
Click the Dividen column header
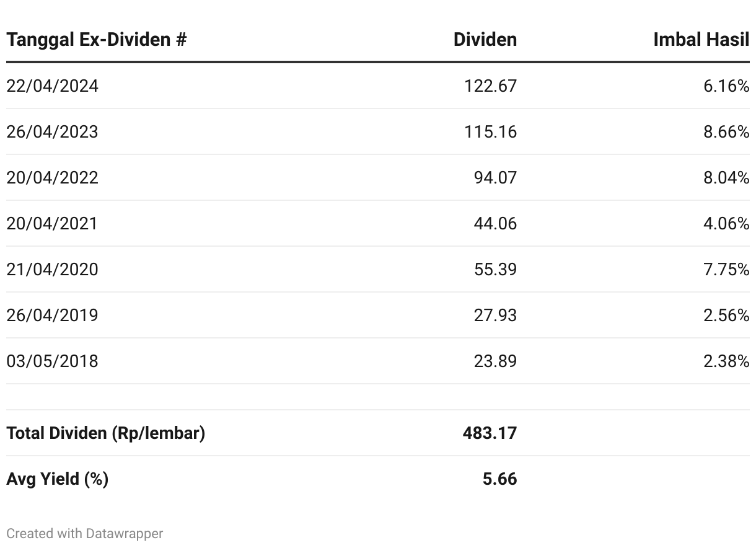tap(485, 40)
